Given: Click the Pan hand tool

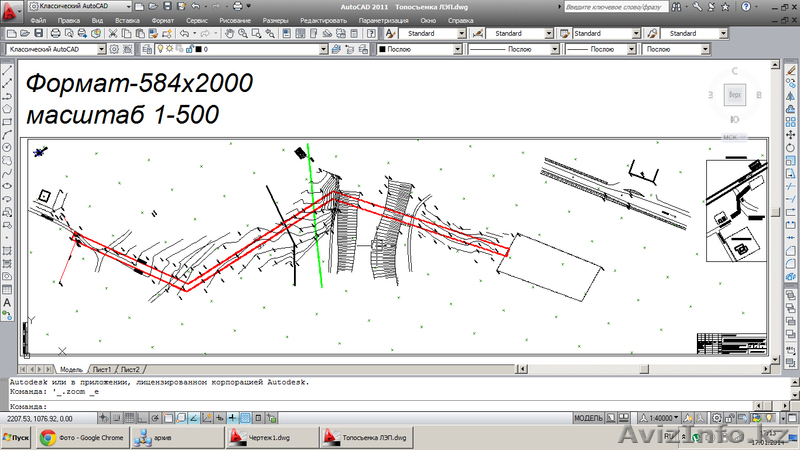Looking at the screenshot, I should tap(229, 33).
